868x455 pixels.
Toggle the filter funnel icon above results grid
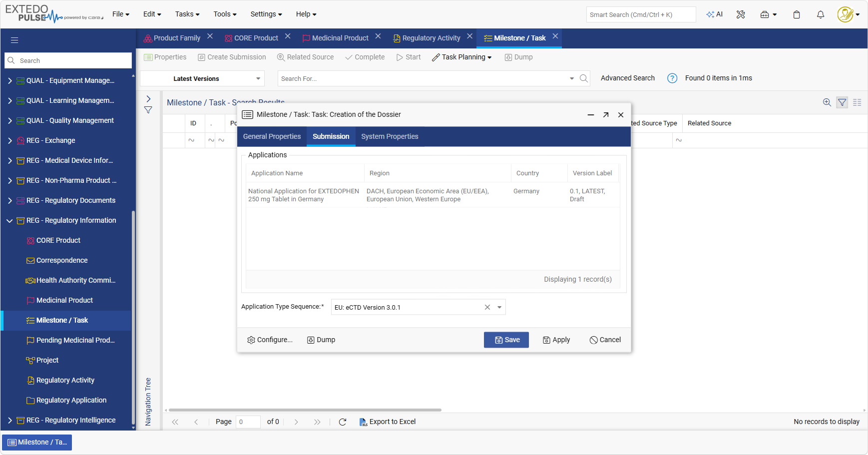click(842, 102)
